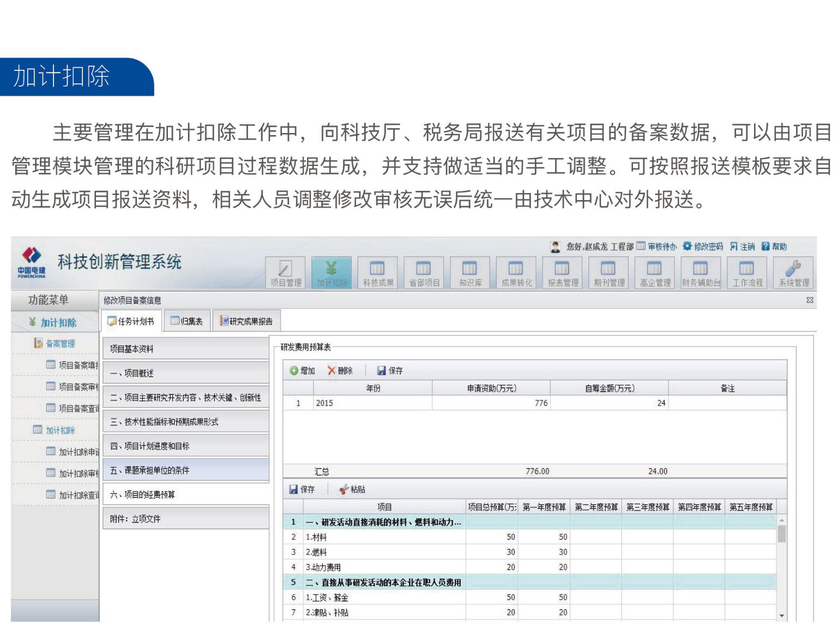Click the budget grid scrollbar down arrow
This screenshot has height=644, width=838.
782,616
